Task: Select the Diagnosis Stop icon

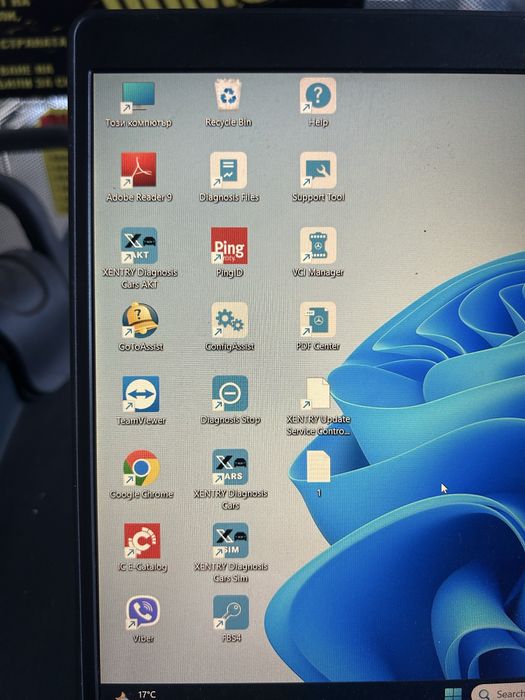Action: tap(230, 393)
